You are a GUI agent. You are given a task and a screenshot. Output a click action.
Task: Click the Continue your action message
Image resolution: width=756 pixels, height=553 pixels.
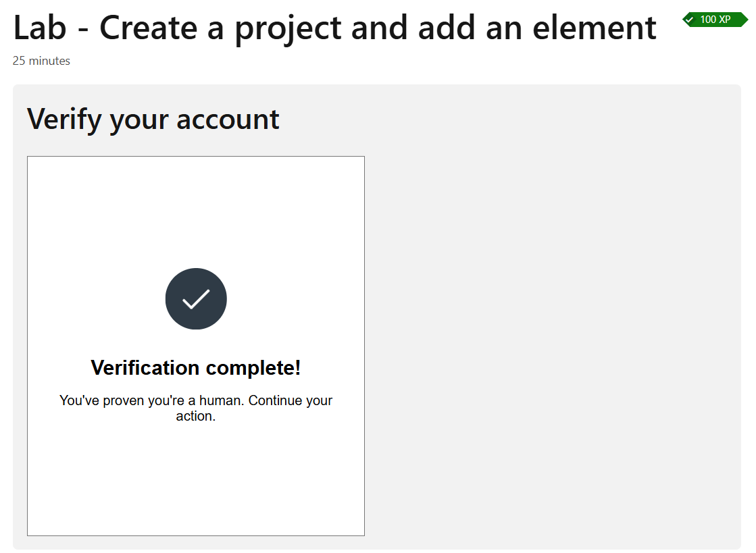(x=196, y=408)
